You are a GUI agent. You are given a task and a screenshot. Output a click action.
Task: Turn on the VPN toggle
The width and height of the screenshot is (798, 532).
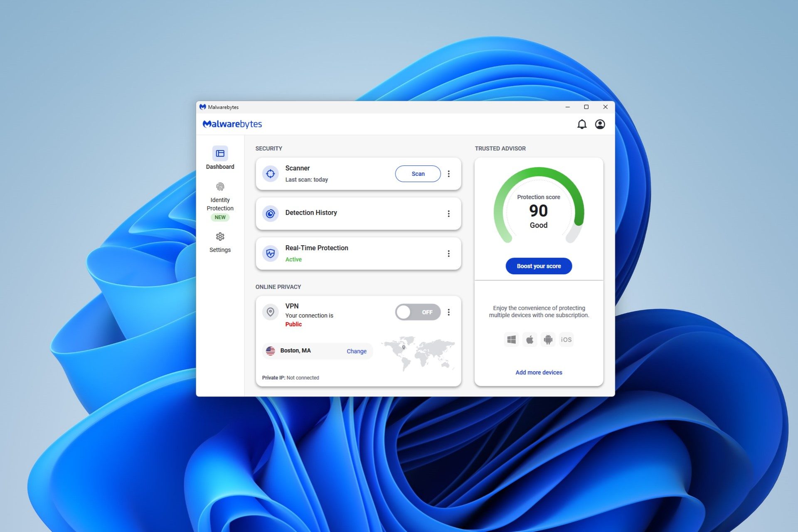tap(418, 312)
